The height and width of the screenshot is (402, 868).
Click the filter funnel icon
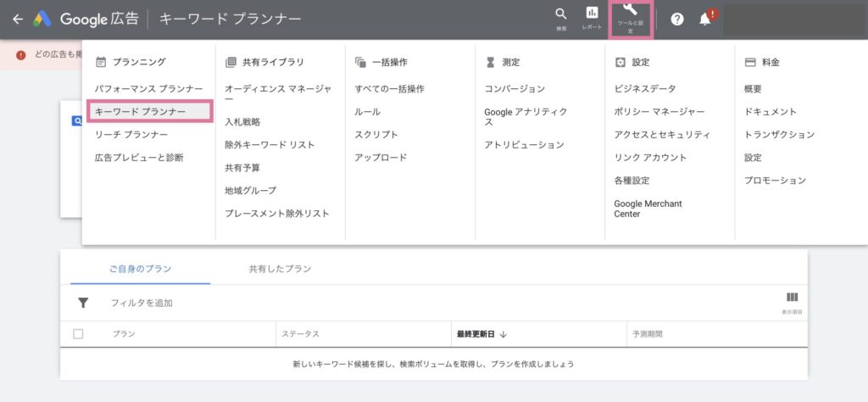pyautogui.click(x=83, y=302)
